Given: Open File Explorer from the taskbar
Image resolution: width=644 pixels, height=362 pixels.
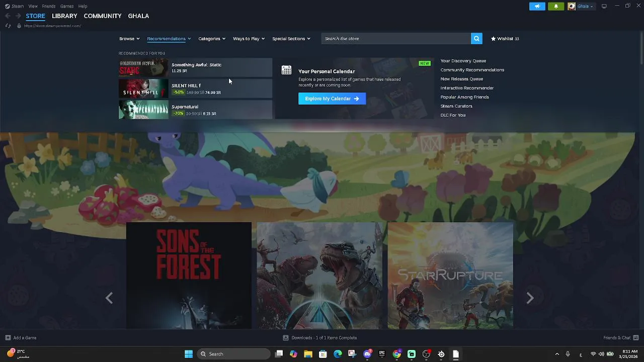Looking at the screenshot, I should 308,354.
